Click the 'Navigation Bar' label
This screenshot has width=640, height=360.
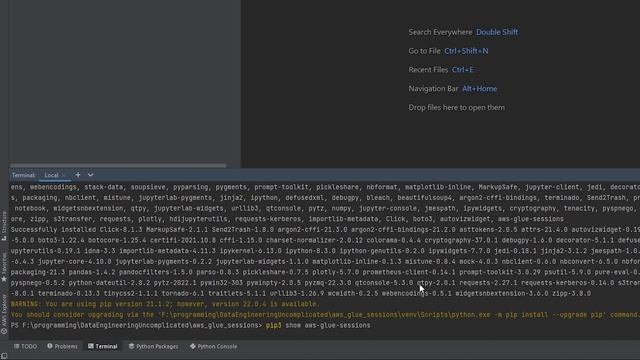433,89
